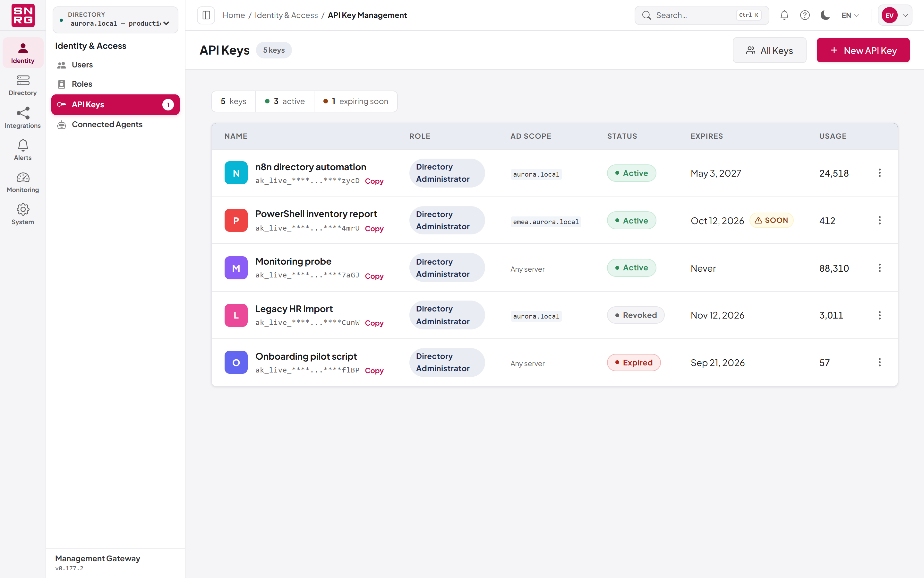This screenshot has width=924, height=578.
Task: Open row actions for Onboarding pilot script
Action: tap(880, 363)
